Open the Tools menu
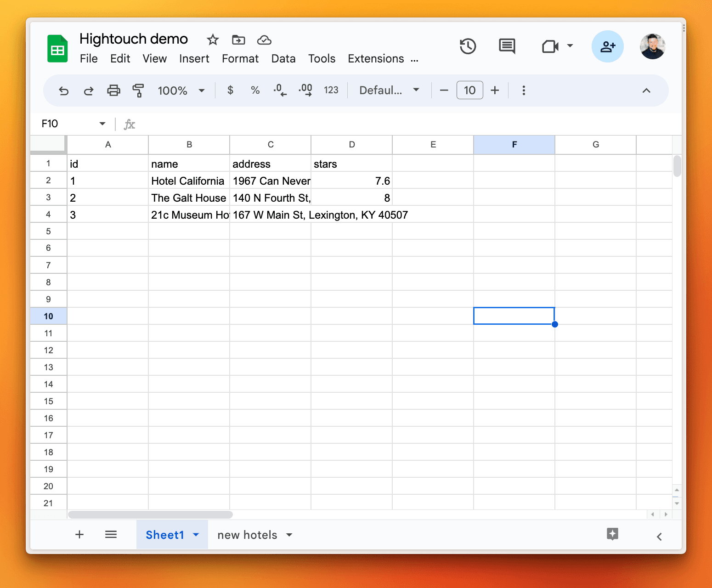712x588 pixels. (x=322, y=59)
